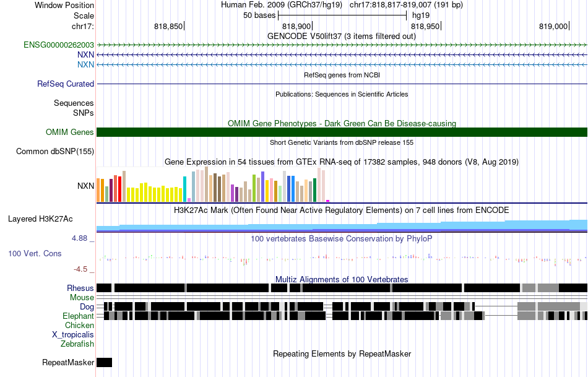
Task: Select the light blue NXN transcript label
Action: pyautogui.click(x=86, y=64)
